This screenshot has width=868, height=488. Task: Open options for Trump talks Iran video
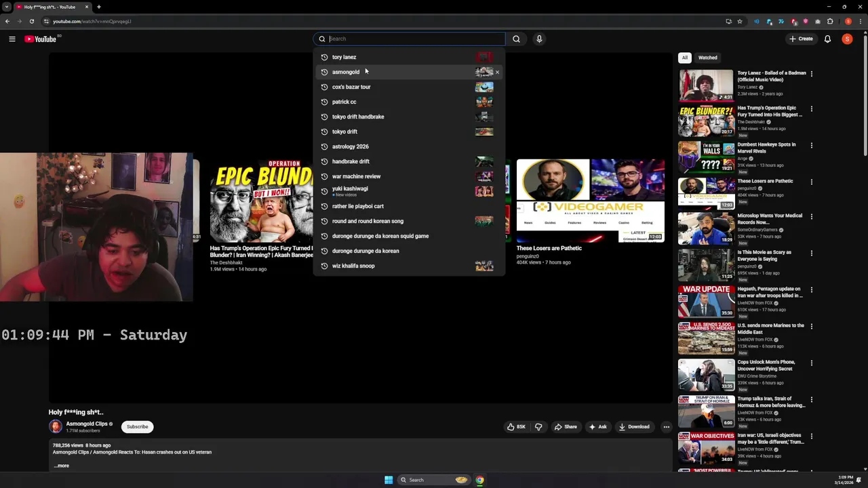pyautogui.click(x=812, y=399)
